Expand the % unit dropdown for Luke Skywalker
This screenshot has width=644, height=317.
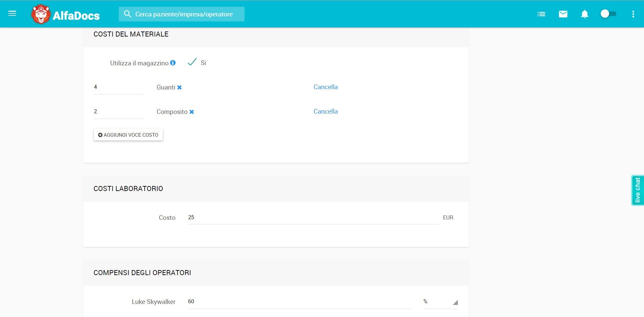point(440,302)
